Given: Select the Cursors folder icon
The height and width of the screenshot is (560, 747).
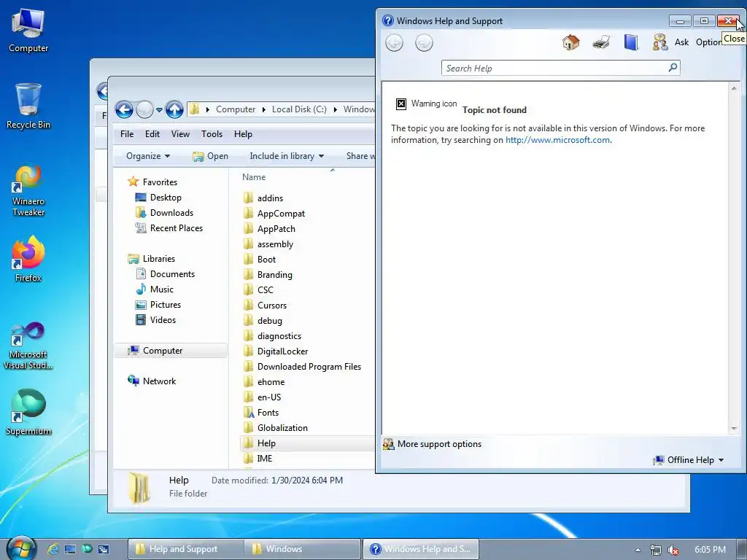Looking at the screenshot, I should (248, 305).
